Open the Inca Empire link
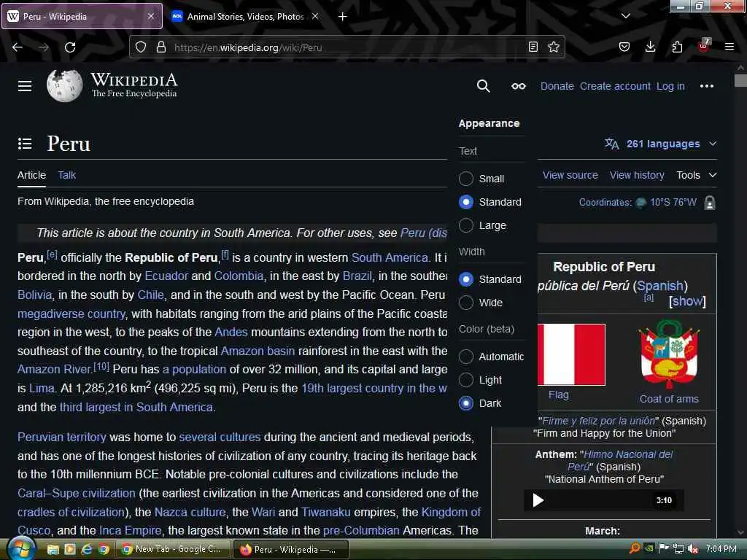The width and height of the screenshot is (747, 560). pos(130,531)
